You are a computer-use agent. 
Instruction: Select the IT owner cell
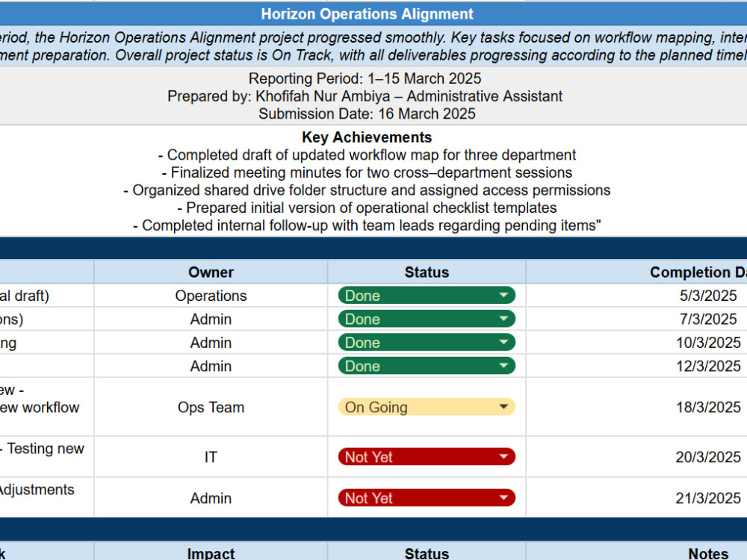[211, 457]
